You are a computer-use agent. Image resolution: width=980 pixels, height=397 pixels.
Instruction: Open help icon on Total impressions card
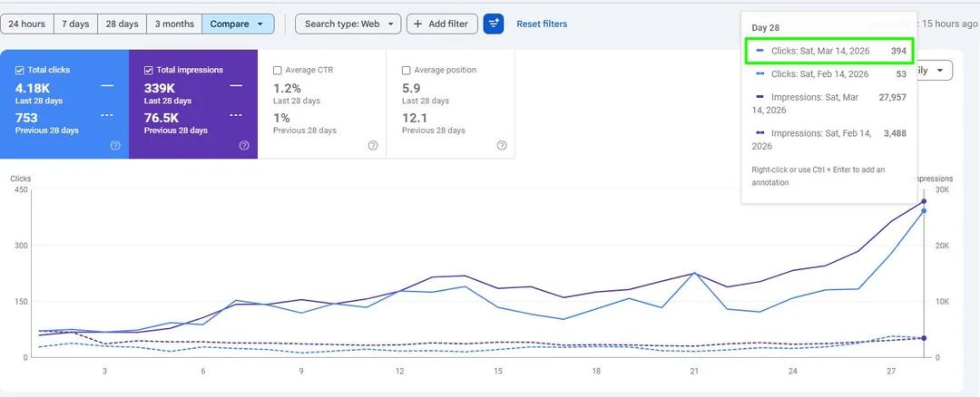click(244, 145)
